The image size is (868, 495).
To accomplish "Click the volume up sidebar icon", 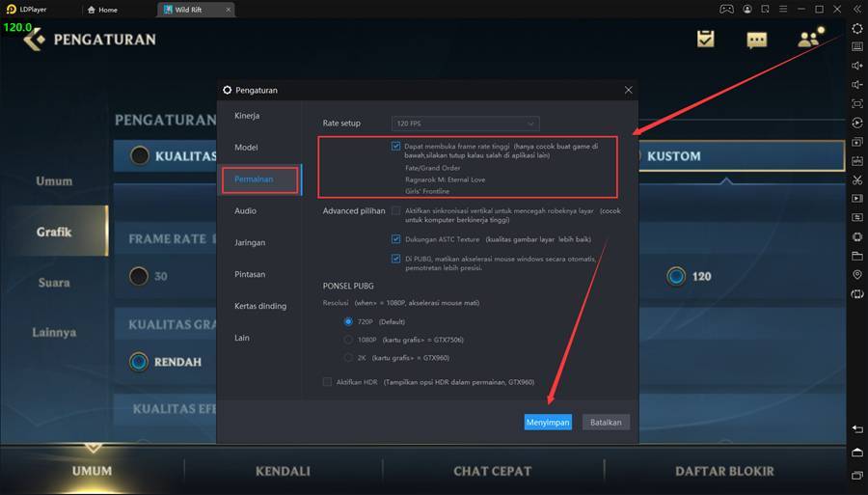I will click(x=857, y=66).
